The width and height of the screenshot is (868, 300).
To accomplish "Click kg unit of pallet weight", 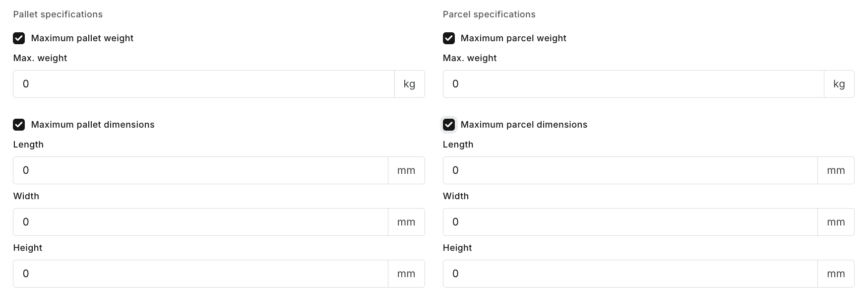I will click(x=409, y=84).
